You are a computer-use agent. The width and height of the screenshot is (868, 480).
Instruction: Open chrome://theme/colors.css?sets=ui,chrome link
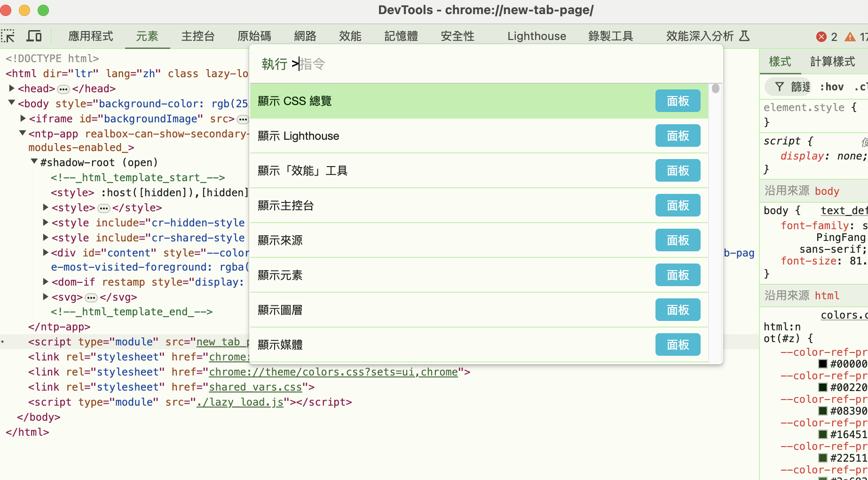click(333, 372)
